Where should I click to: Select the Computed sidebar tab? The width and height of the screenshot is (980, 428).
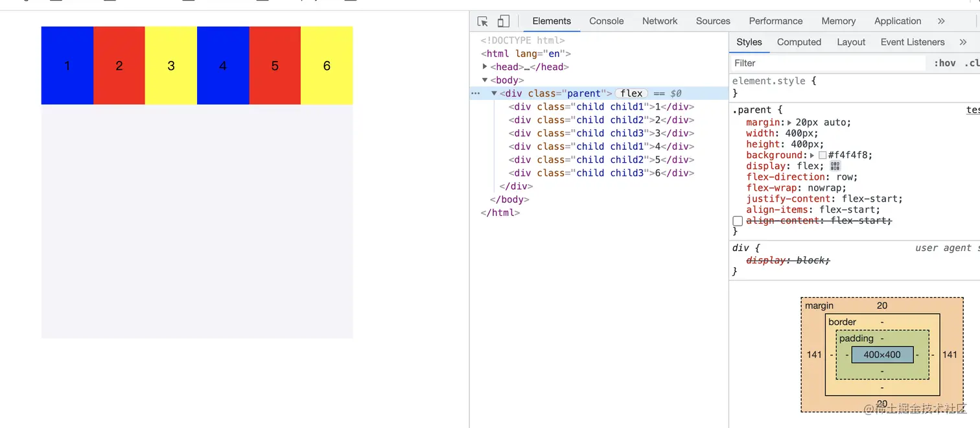point(799,42)
